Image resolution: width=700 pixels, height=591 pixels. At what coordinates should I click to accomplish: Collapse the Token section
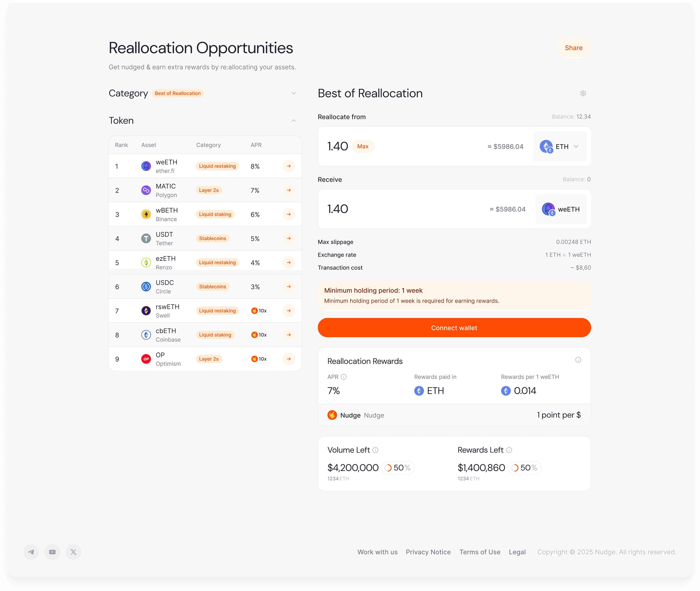click(x=294, y=120)
